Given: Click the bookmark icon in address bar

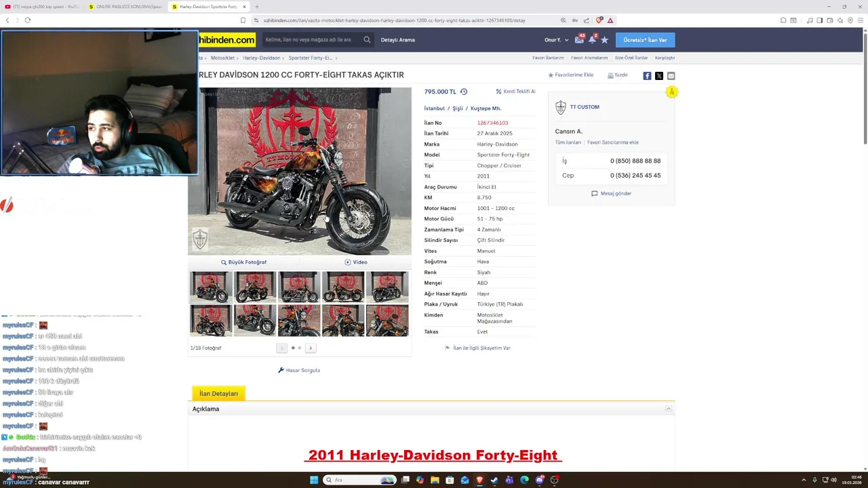Looking at the screenshot, I should coord(243,20).
